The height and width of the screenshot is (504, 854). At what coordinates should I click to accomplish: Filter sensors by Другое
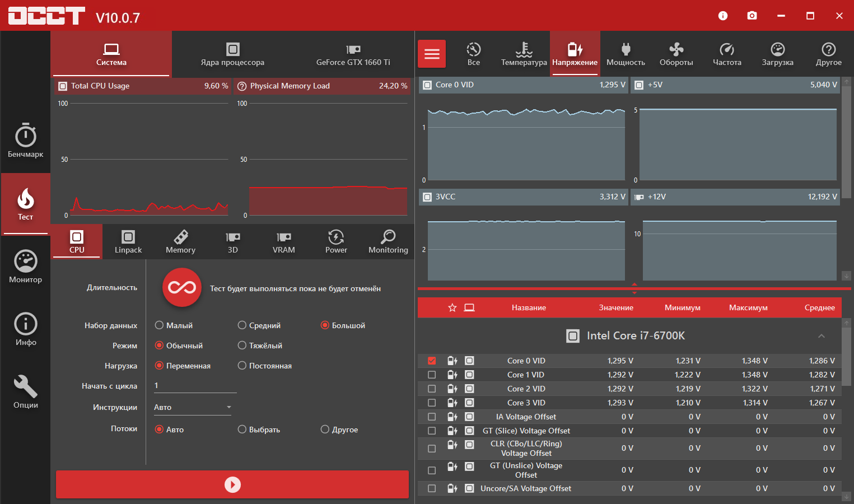coord(828,54)
